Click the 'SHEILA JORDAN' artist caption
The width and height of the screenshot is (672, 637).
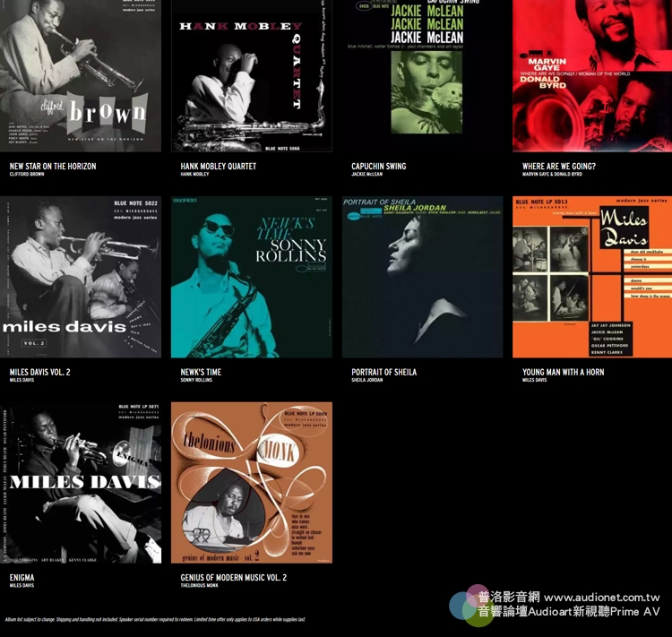tap(367, 380)
